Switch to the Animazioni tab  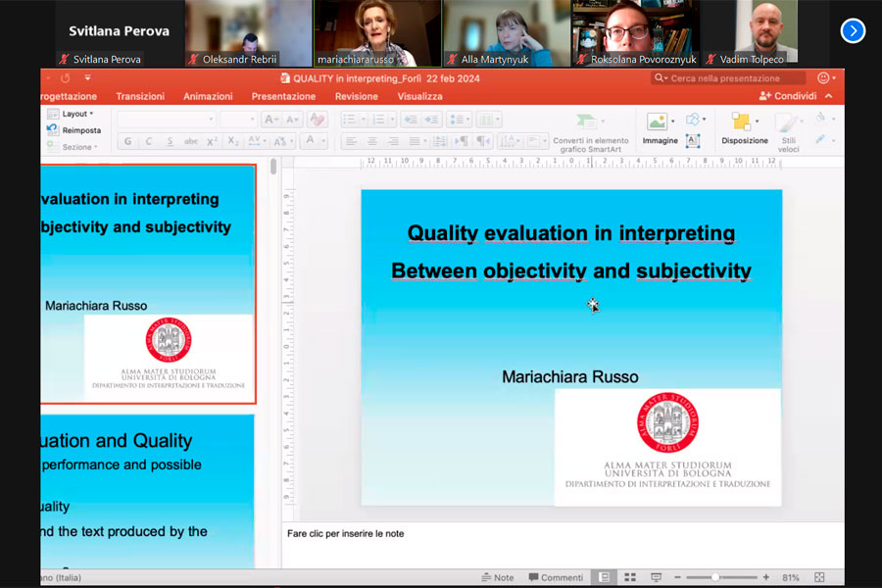point(208,97)
